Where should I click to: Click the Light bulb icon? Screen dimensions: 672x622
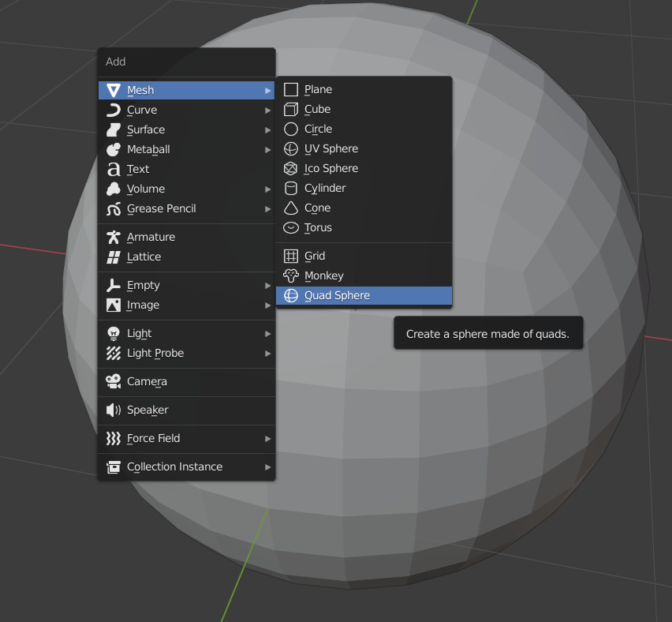point(113,333)
